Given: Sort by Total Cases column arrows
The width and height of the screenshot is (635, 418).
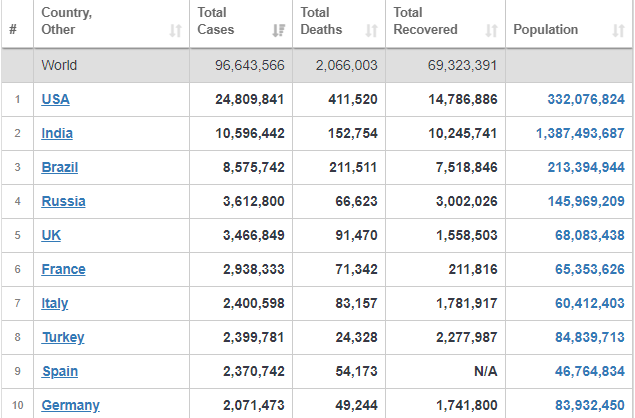Looking at the screenshot, I should (279, 30).
